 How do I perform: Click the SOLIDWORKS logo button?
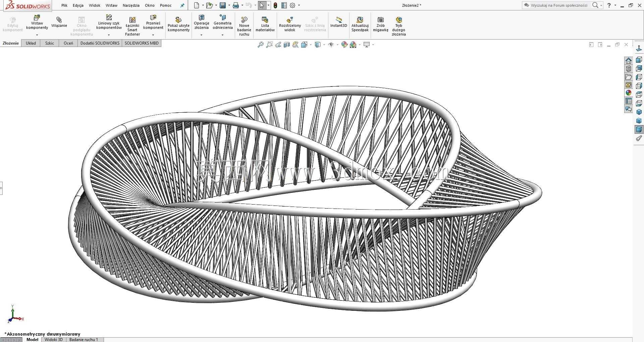pos(28,6)
